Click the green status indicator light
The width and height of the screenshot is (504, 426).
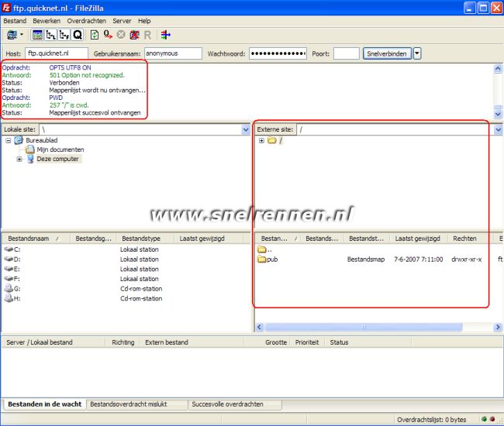pos(484,419)
